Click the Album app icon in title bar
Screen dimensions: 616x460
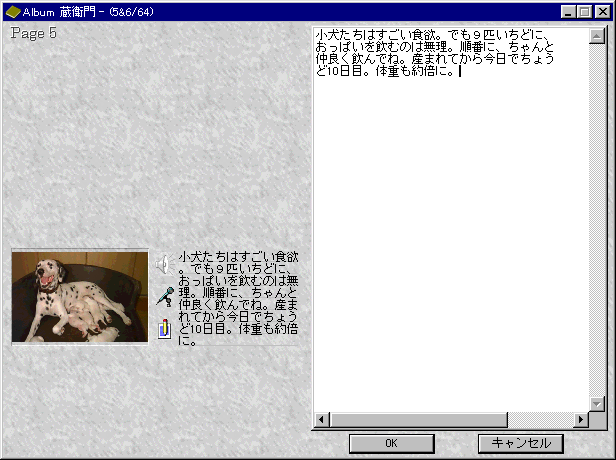click(x=13, y=12)
